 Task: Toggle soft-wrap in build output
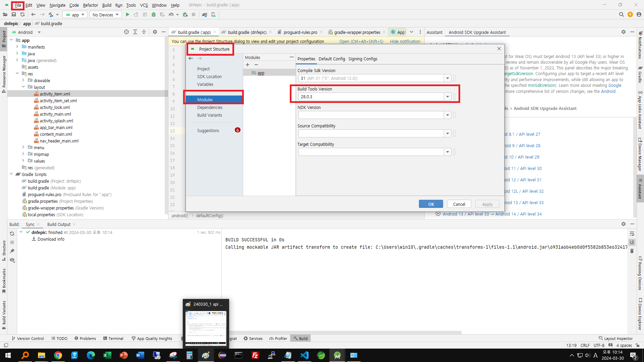[x=632, y=234]
